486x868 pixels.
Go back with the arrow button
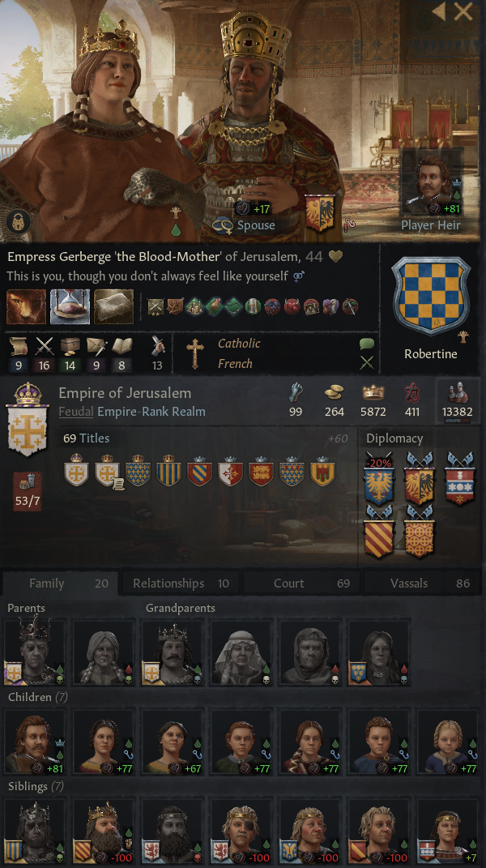439,11
